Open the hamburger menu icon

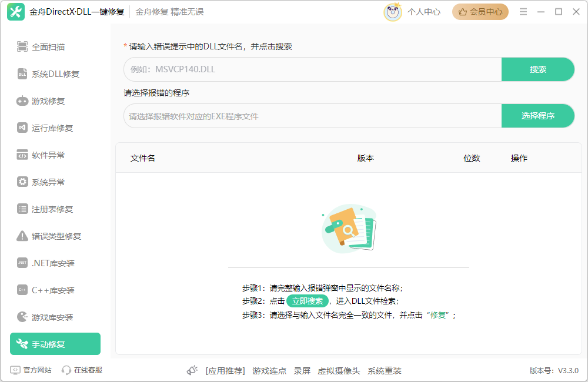tap(523, 12)
